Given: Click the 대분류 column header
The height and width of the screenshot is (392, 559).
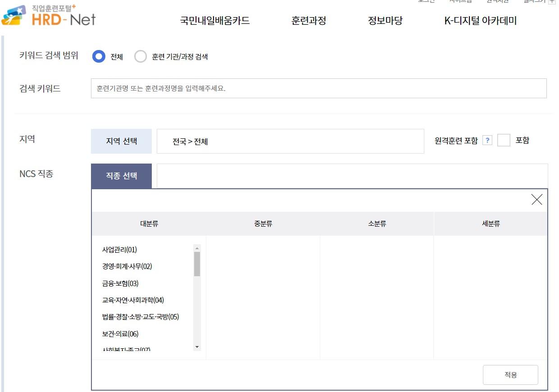Looking at the screenshot, I should 149,223.
